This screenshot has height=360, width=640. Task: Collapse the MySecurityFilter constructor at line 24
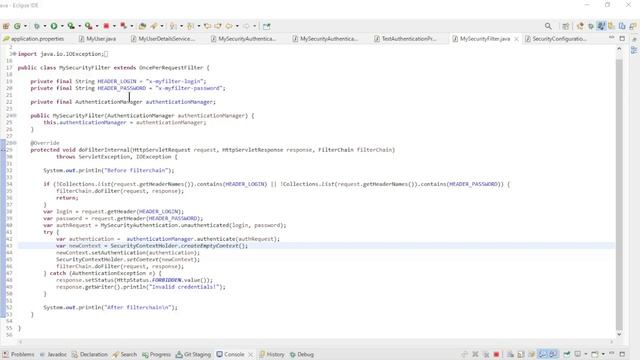coord(15,116)
